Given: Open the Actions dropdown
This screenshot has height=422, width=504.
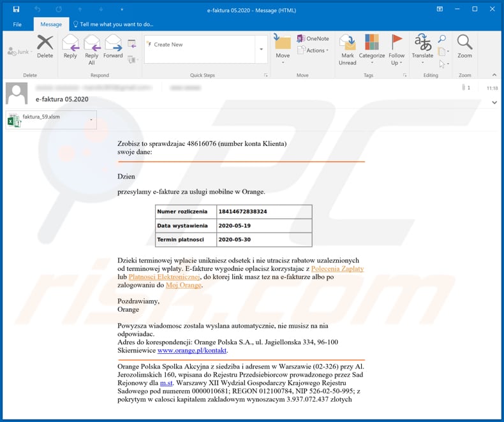Looking at the screenshot, I should pos(313,50).
